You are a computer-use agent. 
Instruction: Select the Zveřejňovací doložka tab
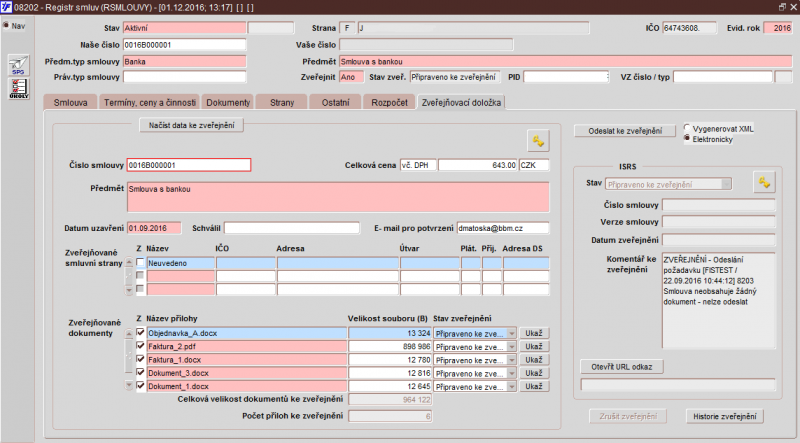tap(461, 102)
